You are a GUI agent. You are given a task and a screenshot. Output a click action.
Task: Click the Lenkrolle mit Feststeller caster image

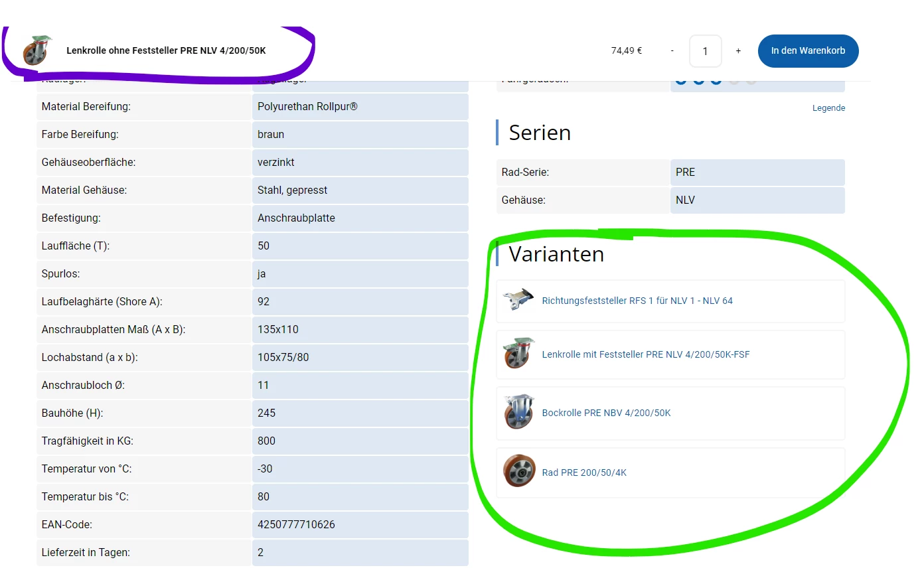[518, 354]
